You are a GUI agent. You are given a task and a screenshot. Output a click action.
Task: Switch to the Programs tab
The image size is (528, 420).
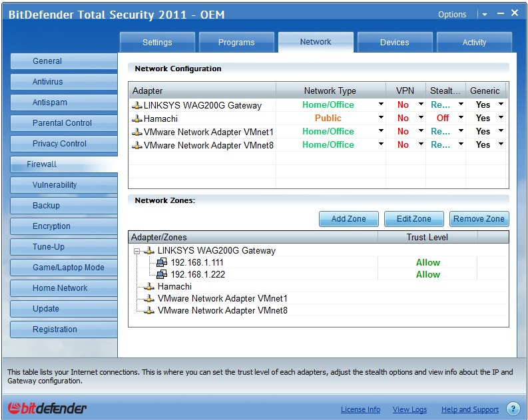pyautogui.click(x=236, y=42)
